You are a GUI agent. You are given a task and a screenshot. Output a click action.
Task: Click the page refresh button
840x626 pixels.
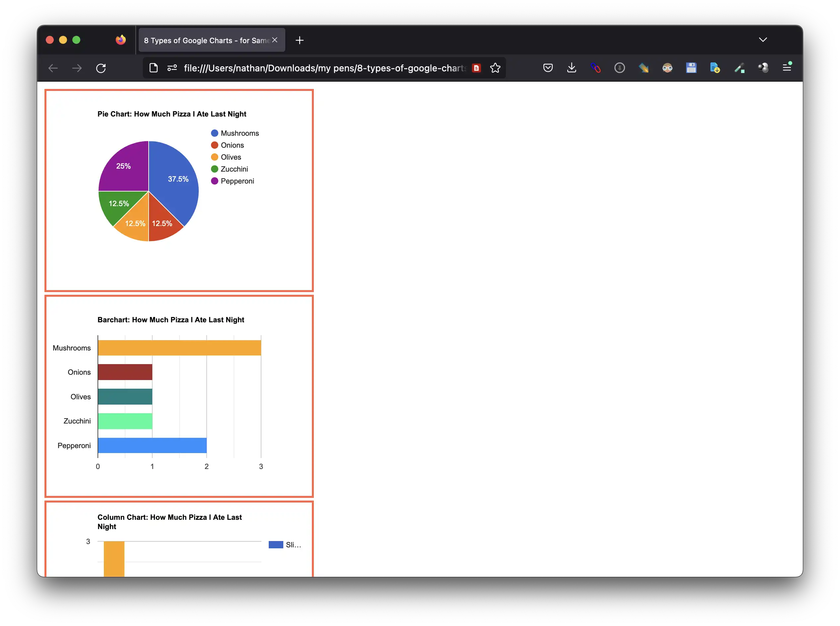(x=101, y=68)
